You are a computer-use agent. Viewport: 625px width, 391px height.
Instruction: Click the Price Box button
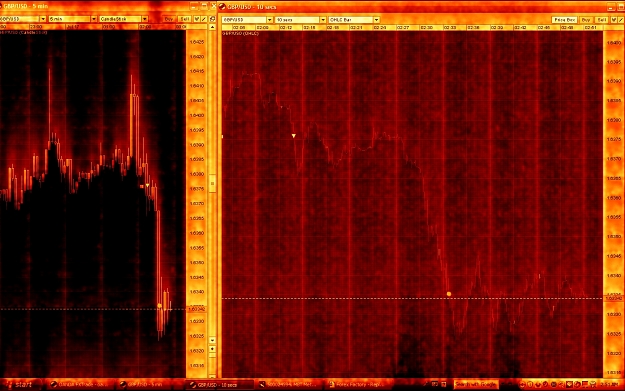pos(564,20)
